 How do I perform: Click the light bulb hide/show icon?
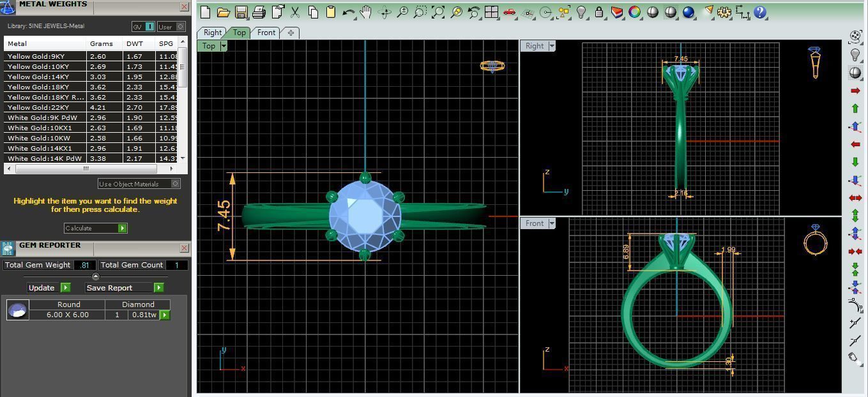(581, 12)
